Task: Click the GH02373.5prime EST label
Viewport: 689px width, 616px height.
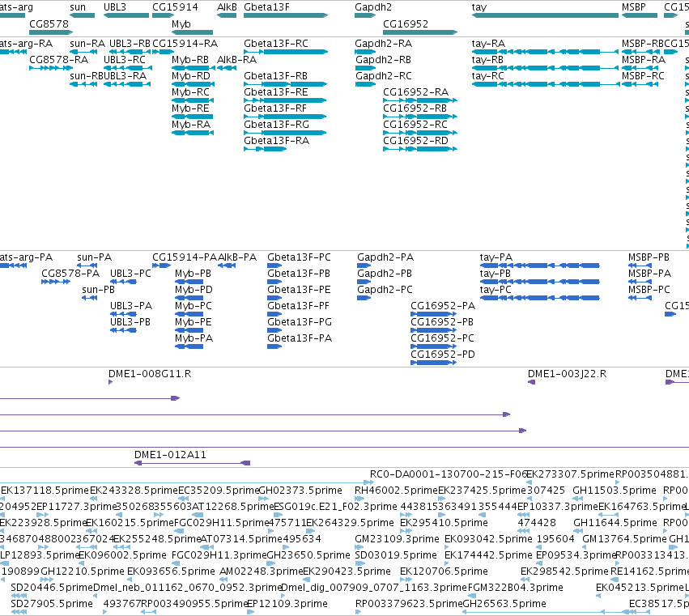Action: coord(300,491)
